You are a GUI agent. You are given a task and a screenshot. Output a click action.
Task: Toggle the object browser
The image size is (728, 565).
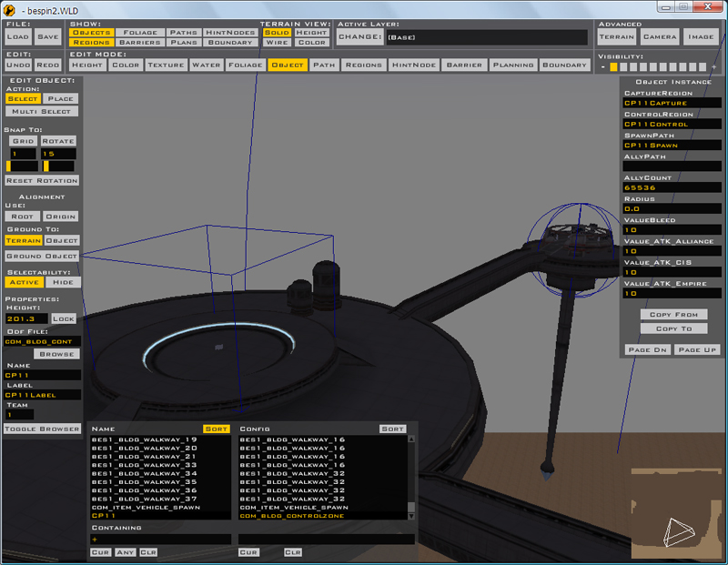42,429
